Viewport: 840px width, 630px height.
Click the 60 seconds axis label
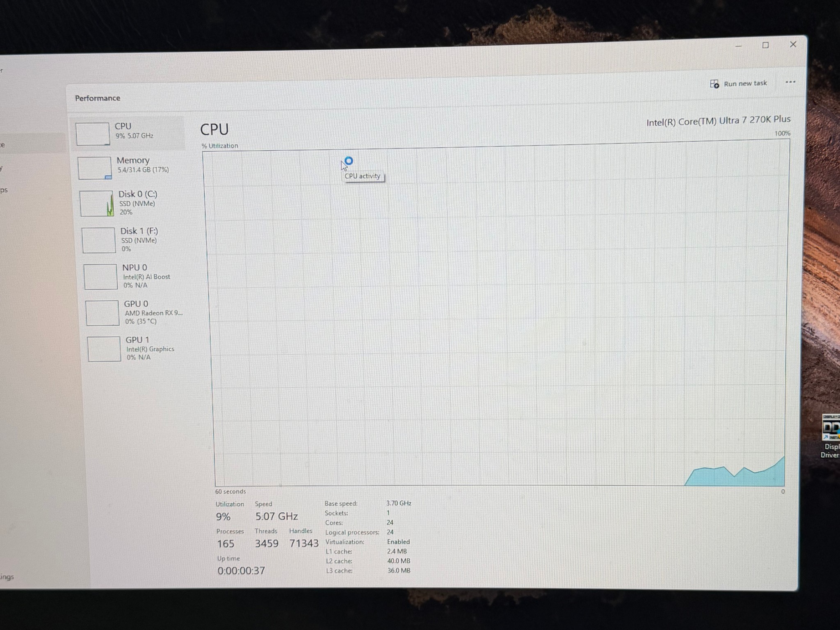(231, 491)
